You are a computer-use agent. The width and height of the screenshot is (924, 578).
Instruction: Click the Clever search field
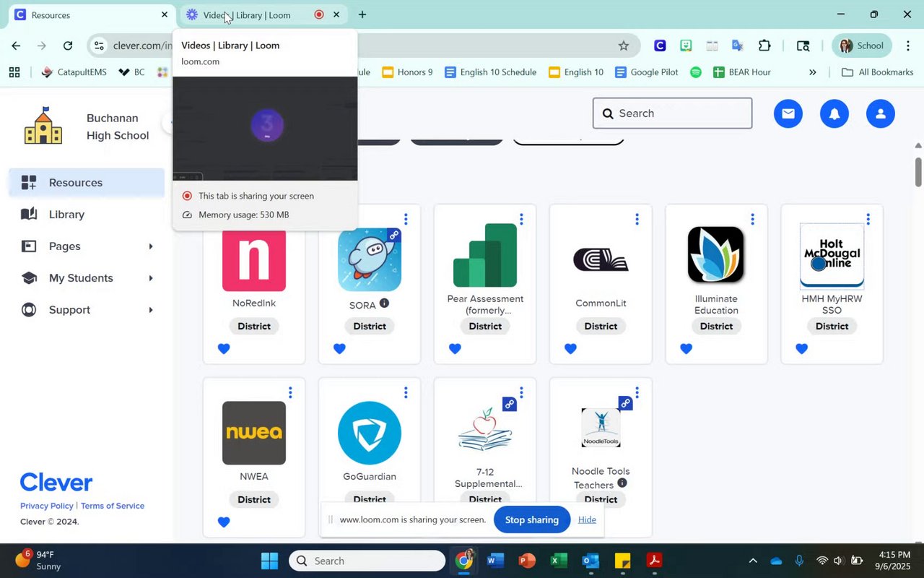pos(672,113)
